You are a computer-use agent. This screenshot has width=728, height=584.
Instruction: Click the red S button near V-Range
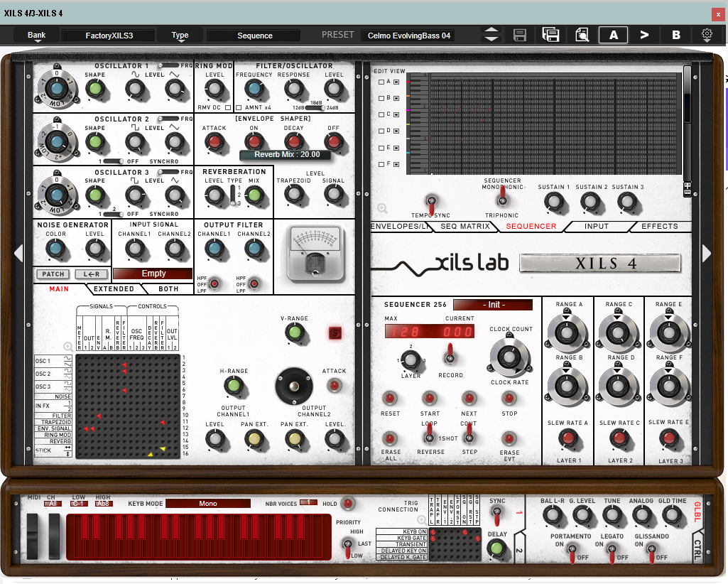point(335,332)
